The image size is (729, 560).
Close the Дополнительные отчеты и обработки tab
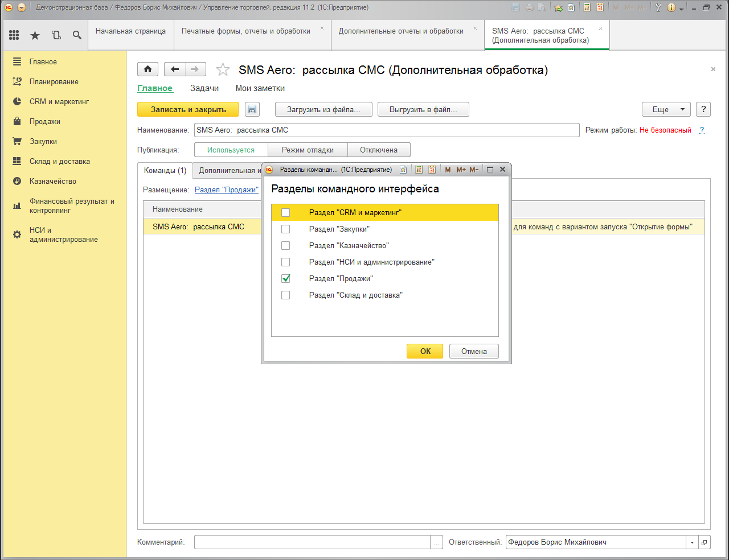pos(475,28)
